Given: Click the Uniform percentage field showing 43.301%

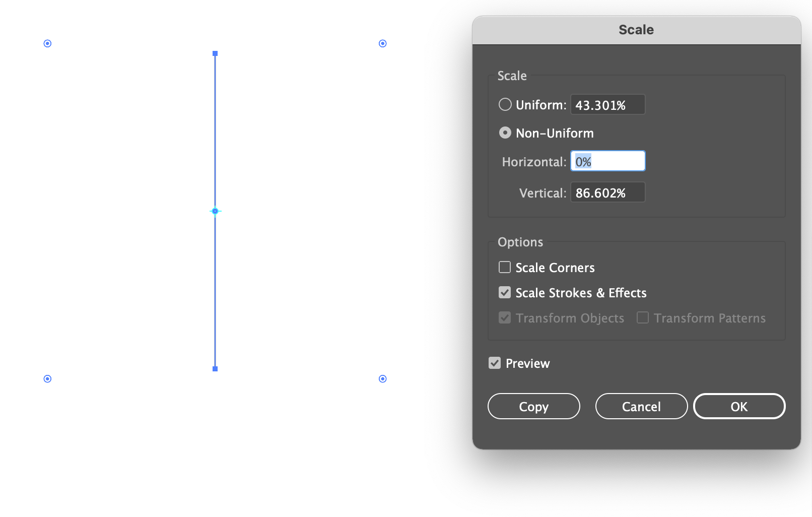Looking at the screenshot, I should coord(607,104).
